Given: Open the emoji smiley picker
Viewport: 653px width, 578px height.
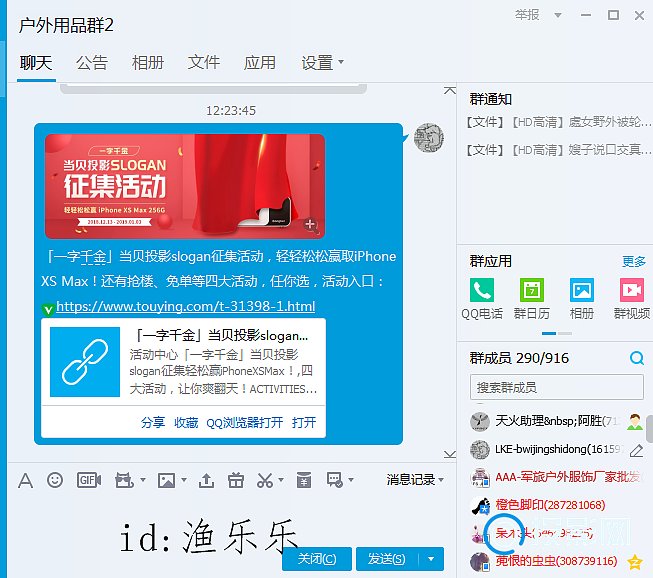Looking at the screenshot, I should pos(55,480).
